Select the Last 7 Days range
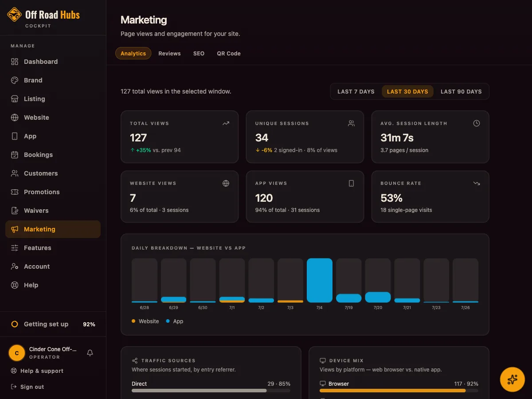 356,91
